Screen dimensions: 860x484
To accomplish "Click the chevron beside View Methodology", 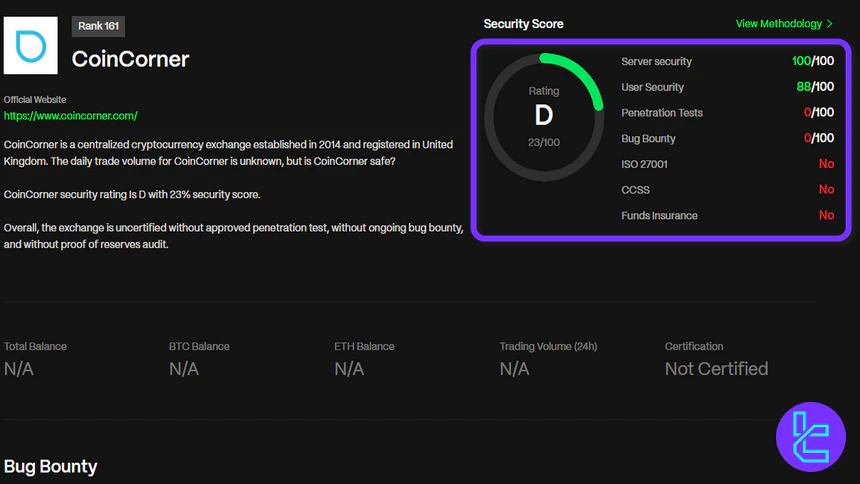I will tap(830, 24).
